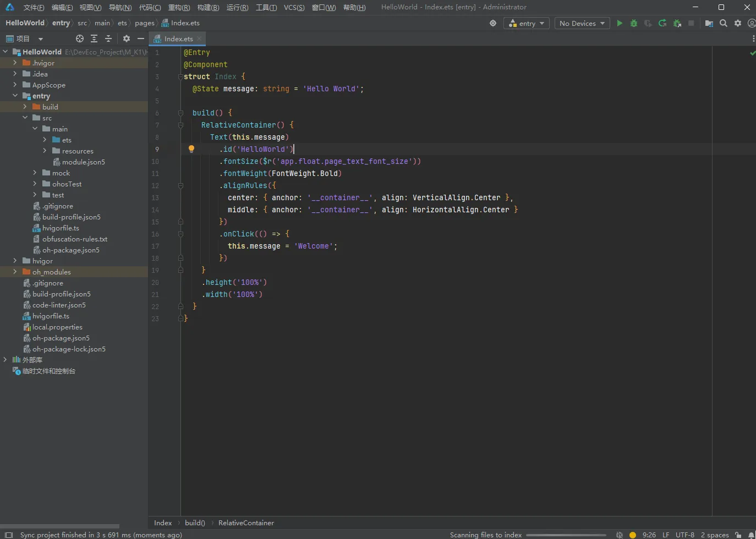The height and width of the screenshot is (539, 756).
Task: Go to line via 9:26 position indicator
Action: coord(649,535)
